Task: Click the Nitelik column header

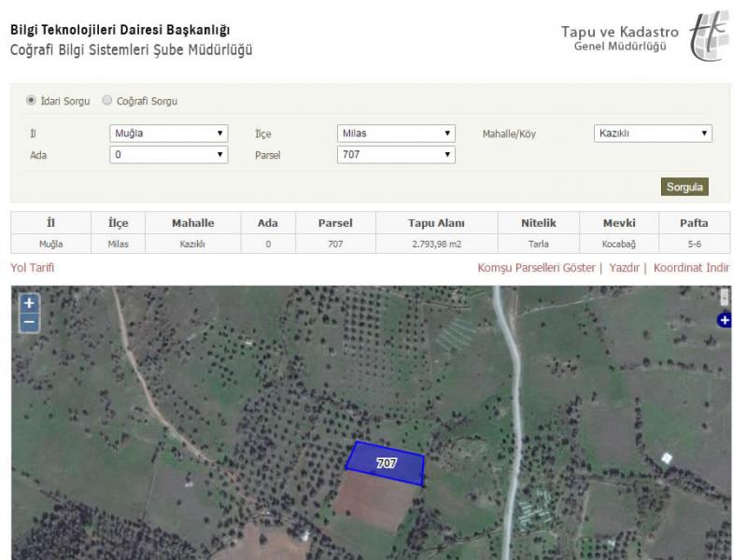Action: (539, 223)
